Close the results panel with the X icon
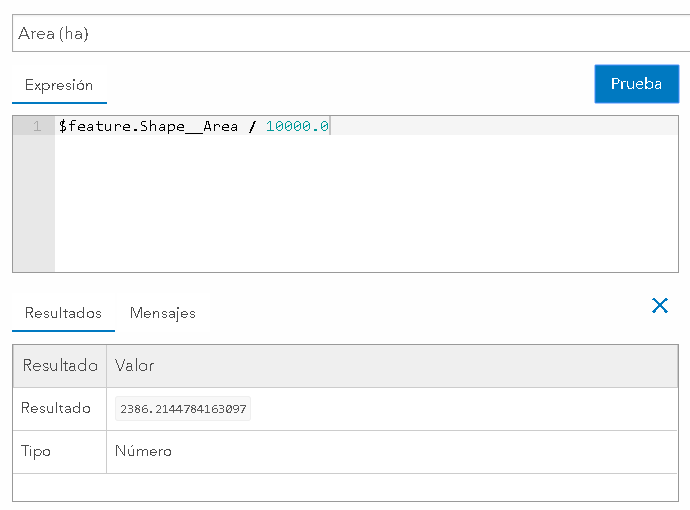Viewport: 690px width, 510px height. (x=660, y=306)
